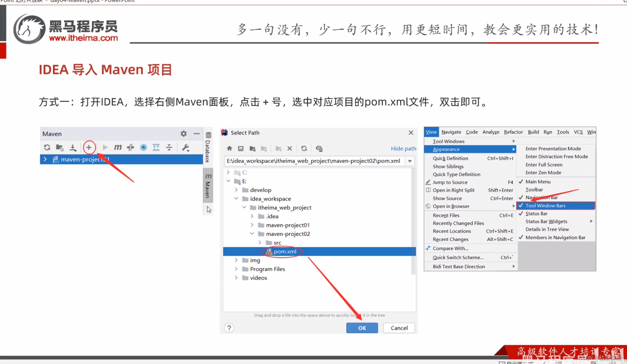Toggle Members in Navigation Bar

point(555,237)
